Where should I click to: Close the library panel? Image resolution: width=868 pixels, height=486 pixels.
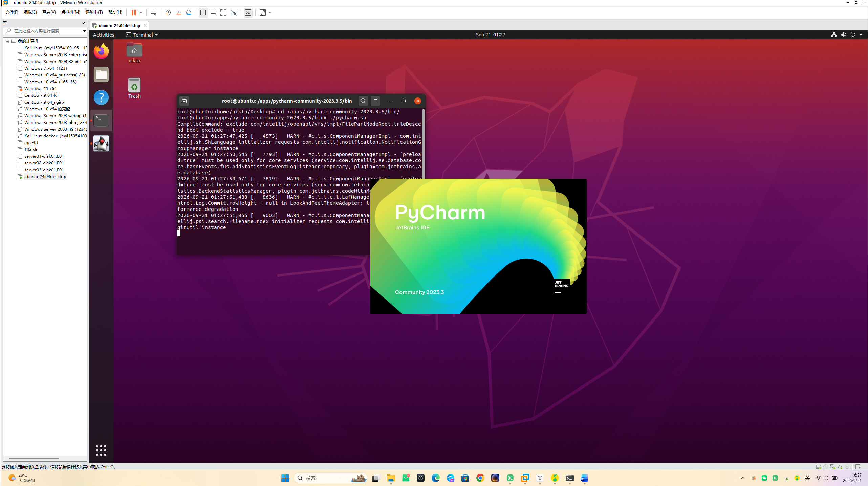84,23
